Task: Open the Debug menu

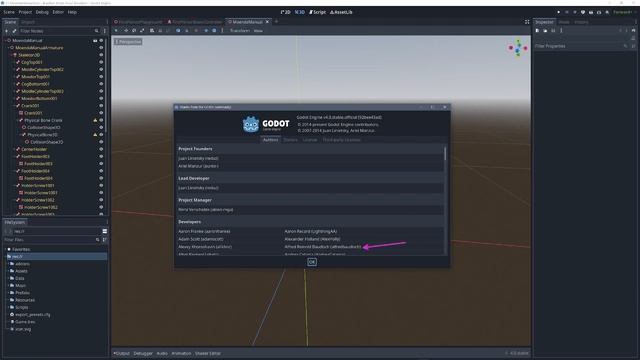Action: (x=42, y=12)
